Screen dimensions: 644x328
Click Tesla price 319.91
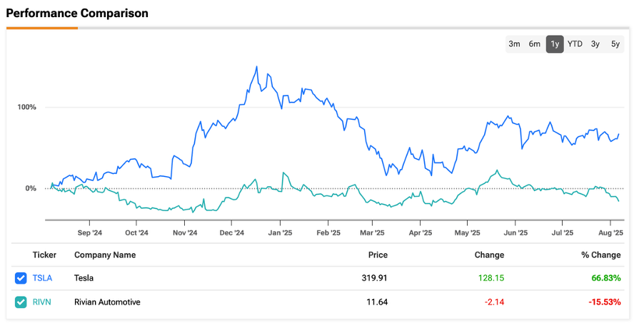(x=374, y=278)
